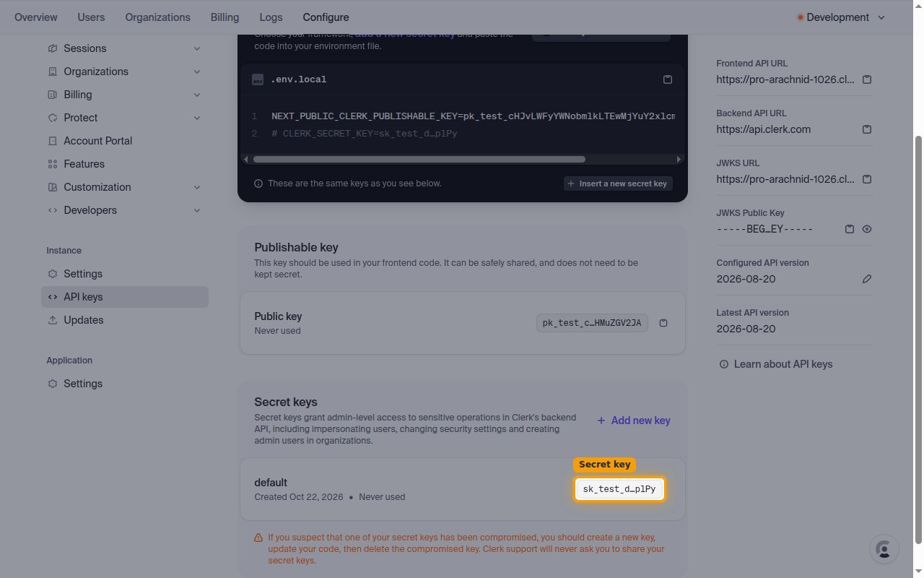This screenshot has width=924, height=578.
Task: Open Updates in the sidebar
Action: pos(125,320)
